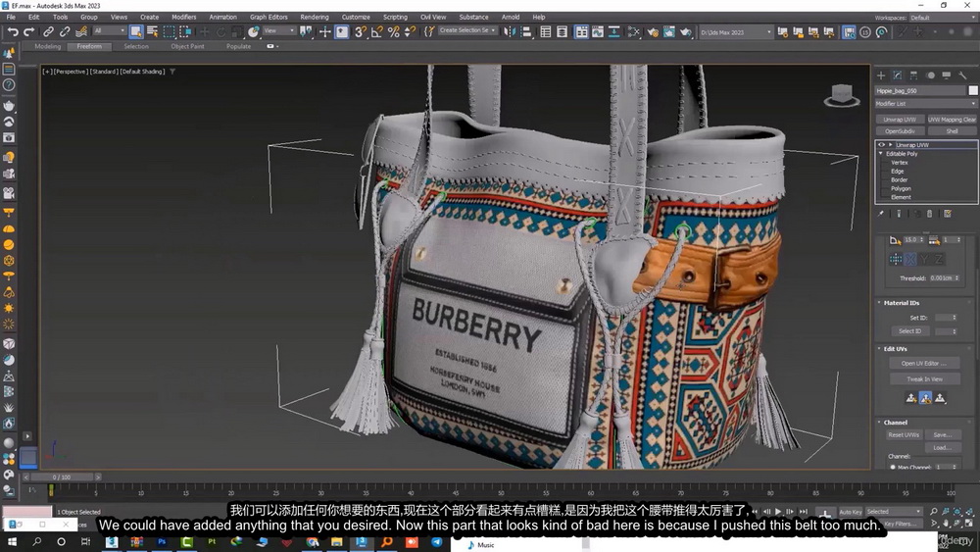Click the Render Production teapot icon
The width and height of the screenshot is (980, 552).
686,31
